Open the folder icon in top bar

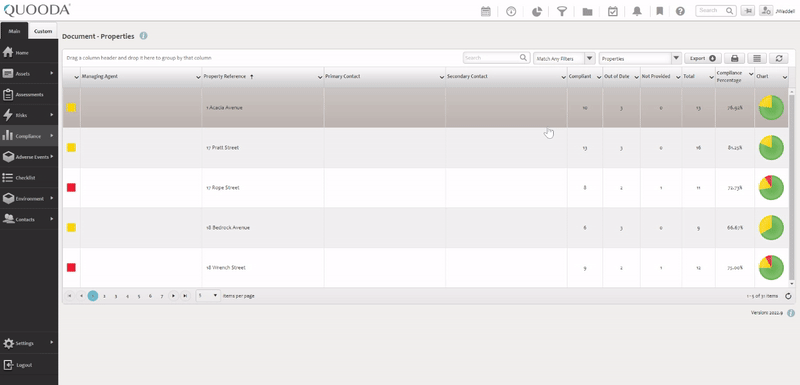tap(587, 11)
